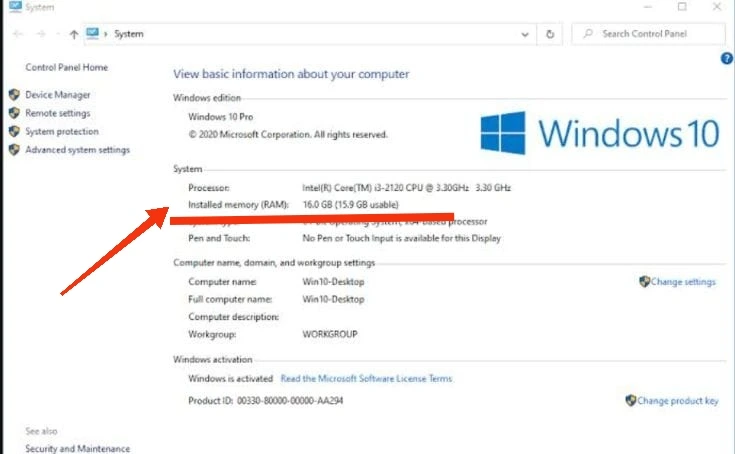Click Change settings for computer name
The width and height of the screenshot is (735, 454).
[x=683, y=282]
